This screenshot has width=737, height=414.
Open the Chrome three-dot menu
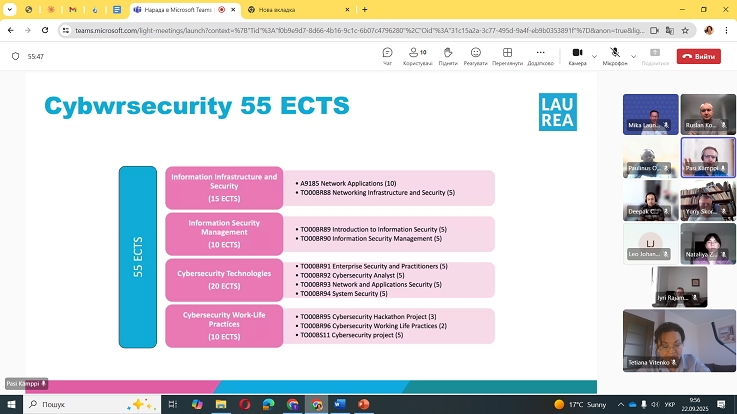(x=725, y=30)
